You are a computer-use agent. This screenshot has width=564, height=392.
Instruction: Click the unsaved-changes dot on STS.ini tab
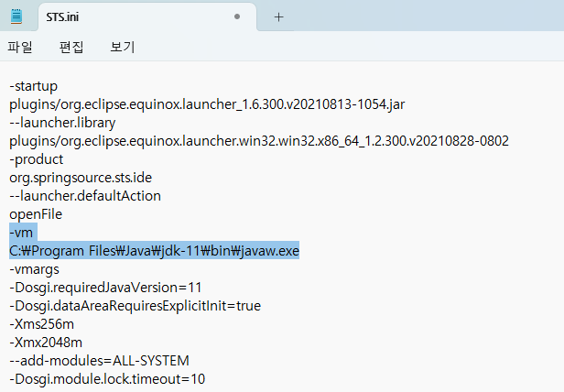click(237, 16)
